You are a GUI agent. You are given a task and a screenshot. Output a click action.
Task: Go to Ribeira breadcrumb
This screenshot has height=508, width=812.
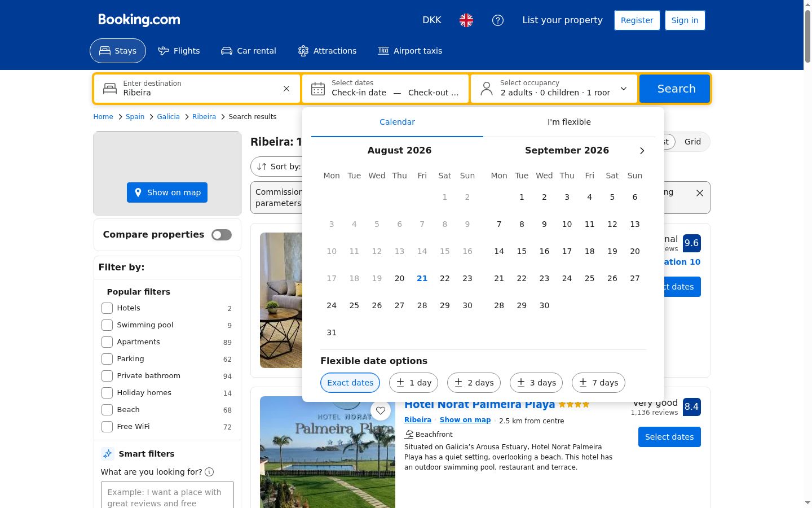(204, 117)
